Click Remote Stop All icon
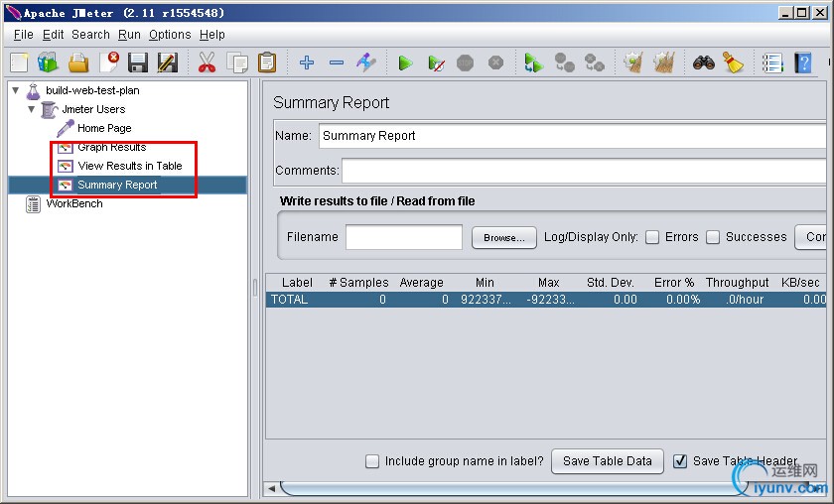Screen dimensions: 834x504 coord(564,63)
